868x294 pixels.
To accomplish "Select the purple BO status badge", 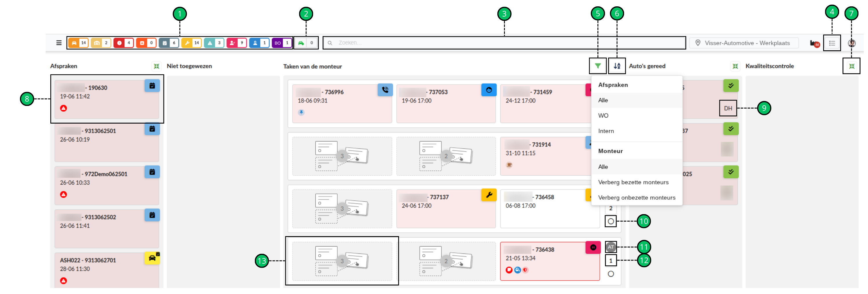I will pyautogui.click(x=282, y=43).
